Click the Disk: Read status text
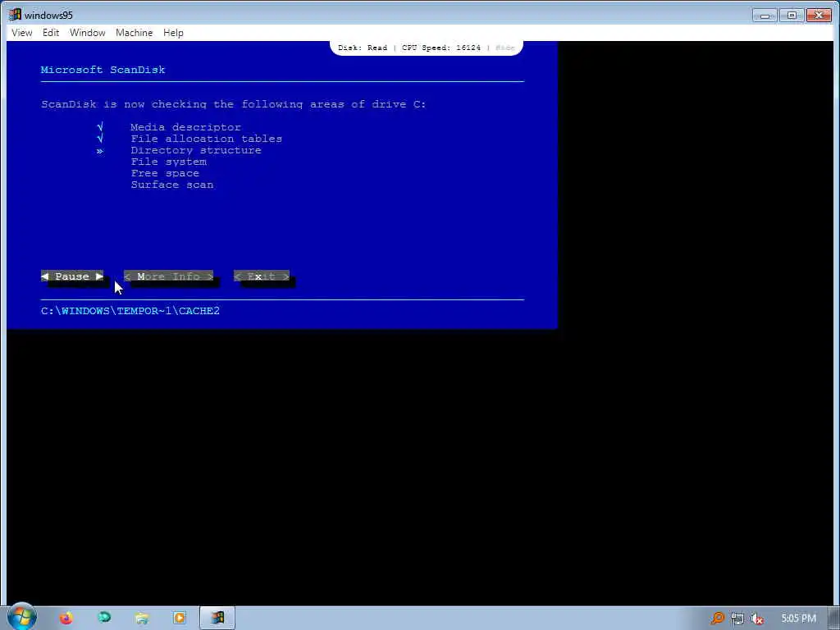 362,48
